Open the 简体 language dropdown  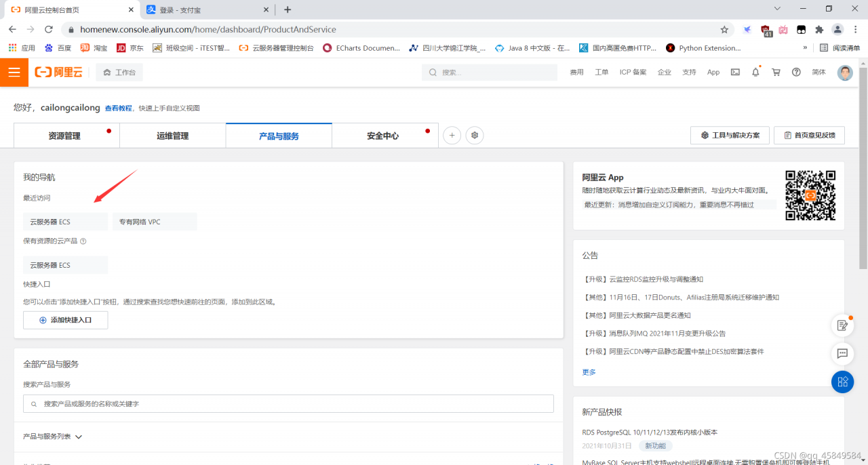818,73
